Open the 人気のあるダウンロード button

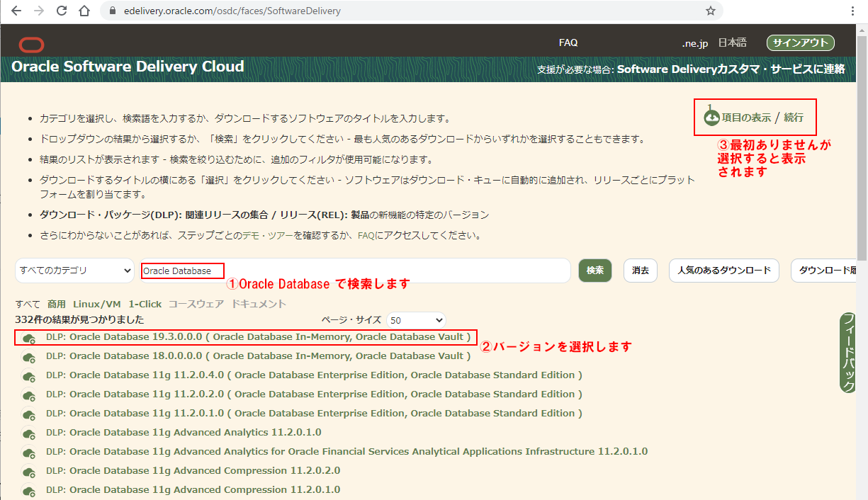click(x=723, y=271)
